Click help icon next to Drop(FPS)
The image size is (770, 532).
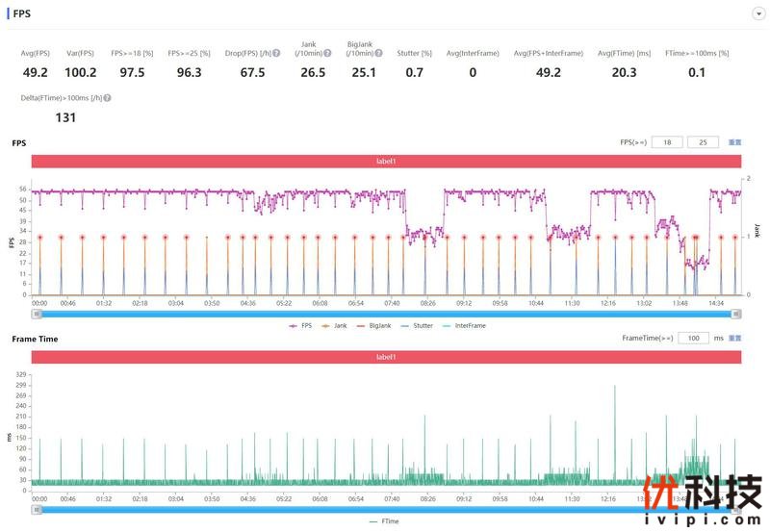(x=276, y=54)
